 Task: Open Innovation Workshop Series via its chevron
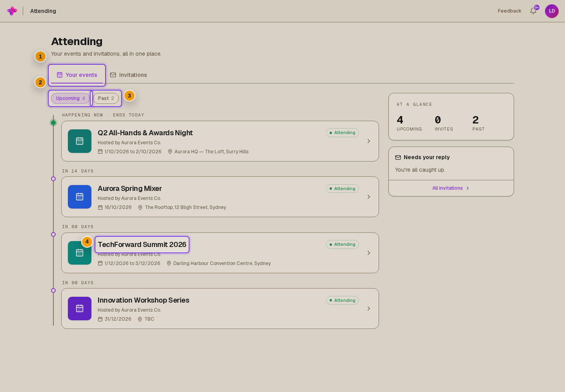click(x=369, y=309)
